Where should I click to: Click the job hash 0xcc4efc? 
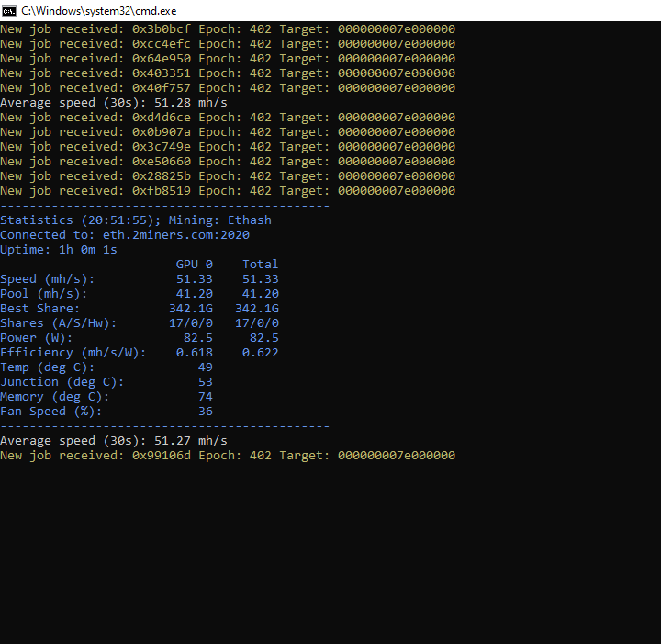[162, 44]
